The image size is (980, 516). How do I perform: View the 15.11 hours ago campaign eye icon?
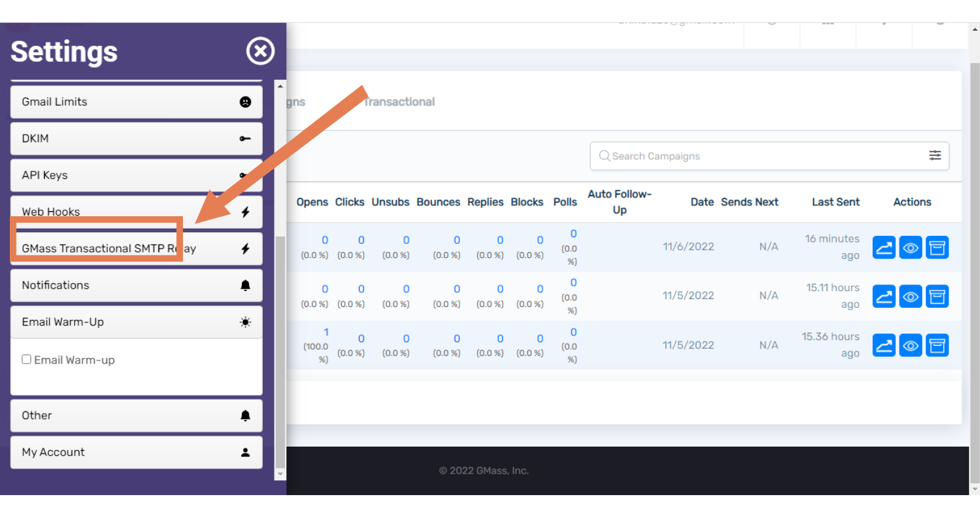point(911,297)
